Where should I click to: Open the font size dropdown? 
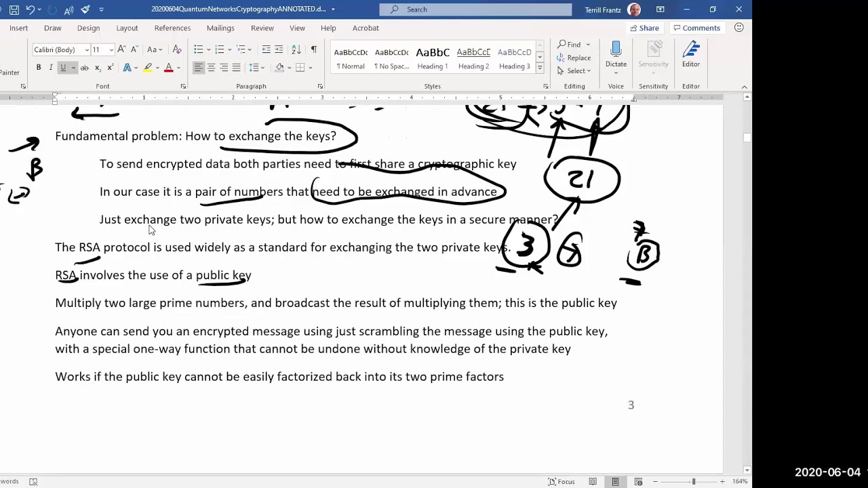click(111, 50)
